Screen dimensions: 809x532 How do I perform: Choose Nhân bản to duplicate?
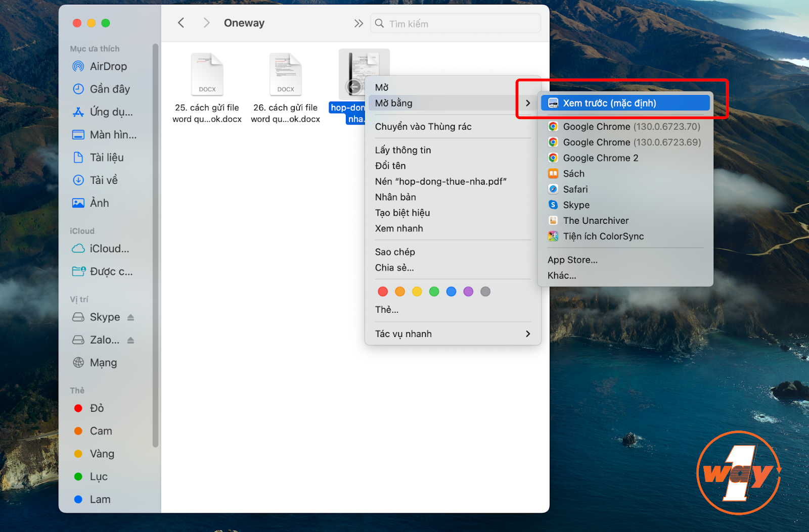(453, 197)
